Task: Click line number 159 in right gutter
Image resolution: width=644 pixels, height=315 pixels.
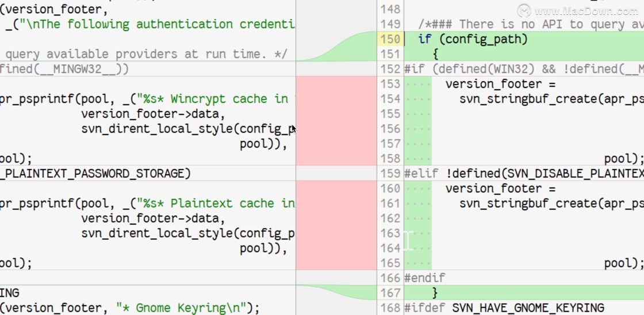Action: [x=390, y=174]
